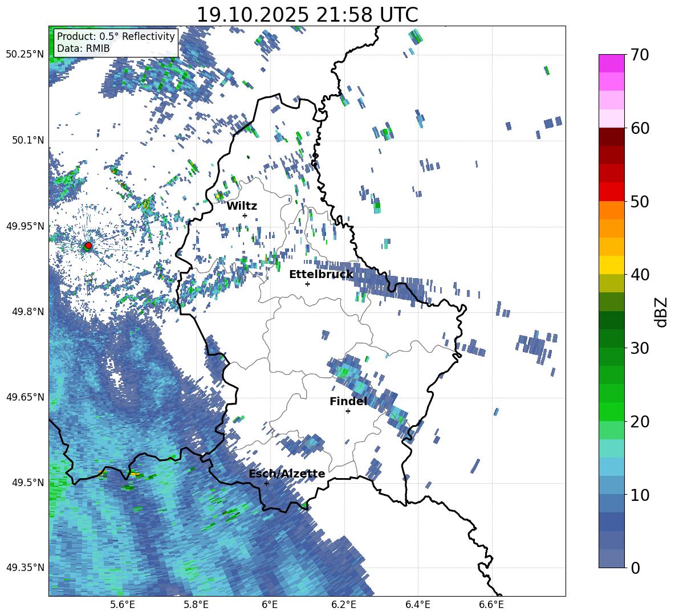Click the Wiltz city label
Viewport: 675px width, 616px height.
tap(242, 206)
